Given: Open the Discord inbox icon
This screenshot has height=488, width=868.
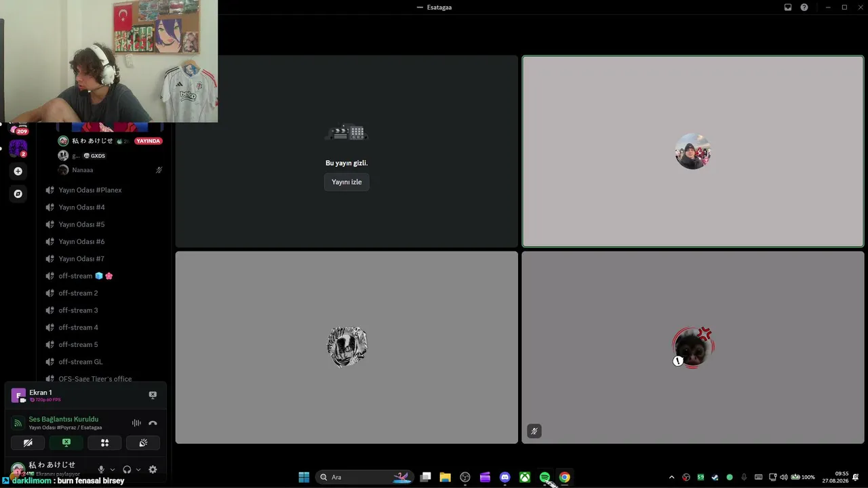Looking at the screenshot, I should click(x=788, y=7).
